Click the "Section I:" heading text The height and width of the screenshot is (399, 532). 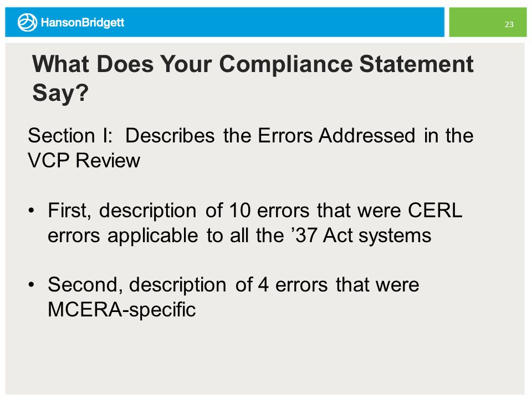point(70,136)
